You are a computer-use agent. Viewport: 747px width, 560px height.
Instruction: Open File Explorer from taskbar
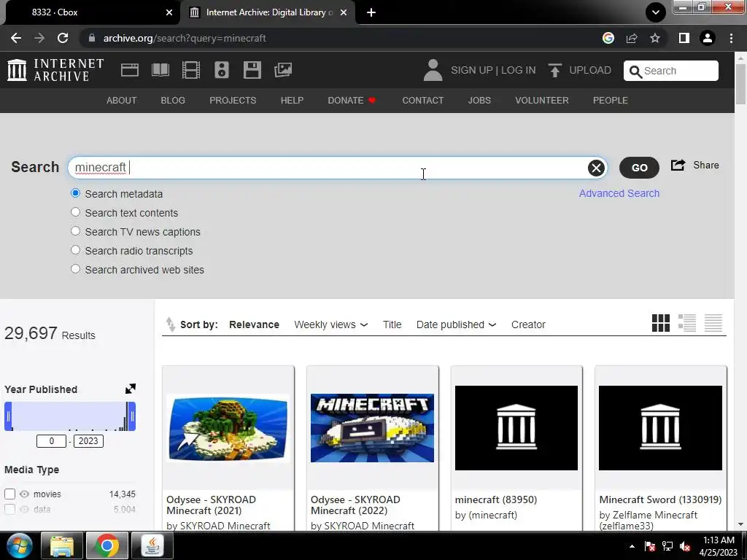click(x=62, y=545)
